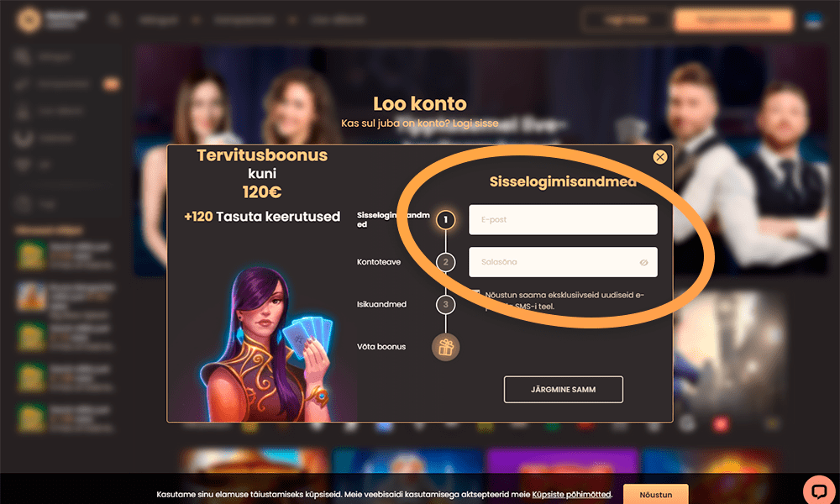The image size is (840, 504).
Task: Focus the Salasõna password field
Action: (563, 262)
